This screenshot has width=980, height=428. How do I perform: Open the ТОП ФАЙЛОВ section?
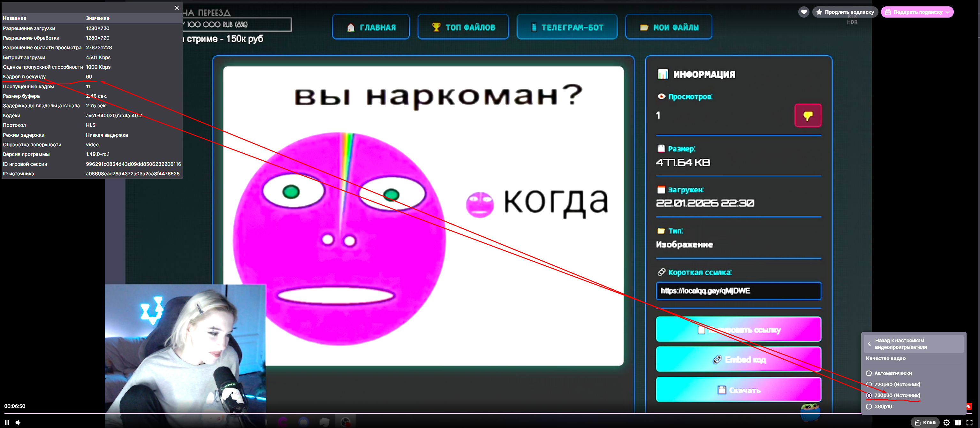click(x=463, y=27)
